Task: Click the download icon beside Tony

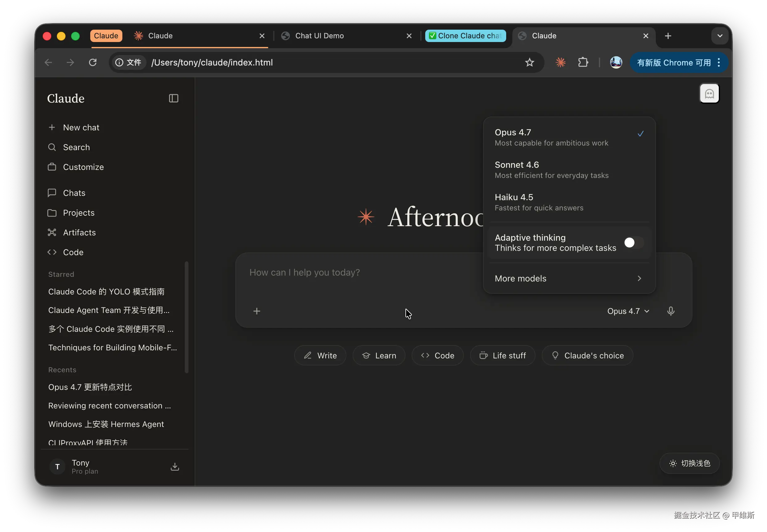Action: (175, 467)
